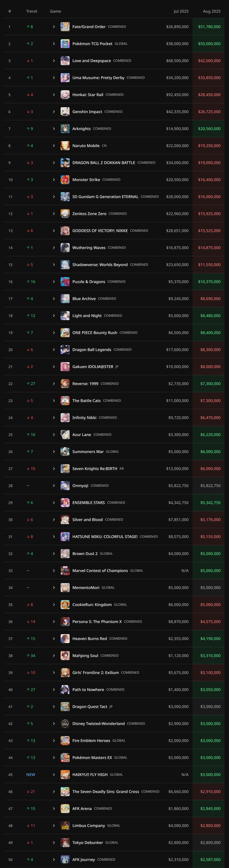
Task: Sort by the Jul 2025 column header
Action: (181, 11)
